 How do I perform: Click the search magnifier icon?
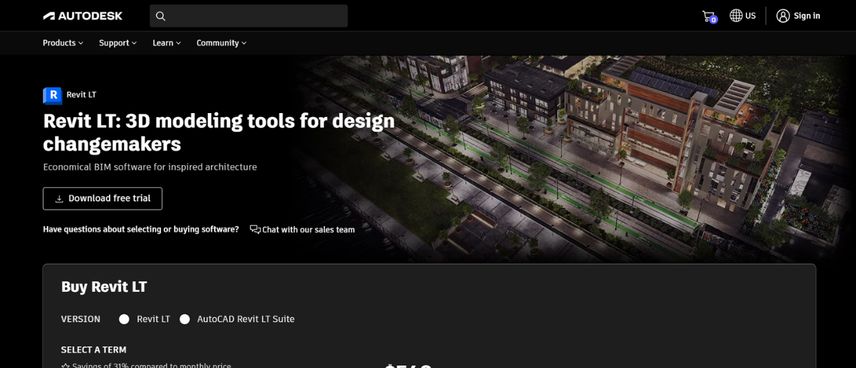[x=160, y=16]
